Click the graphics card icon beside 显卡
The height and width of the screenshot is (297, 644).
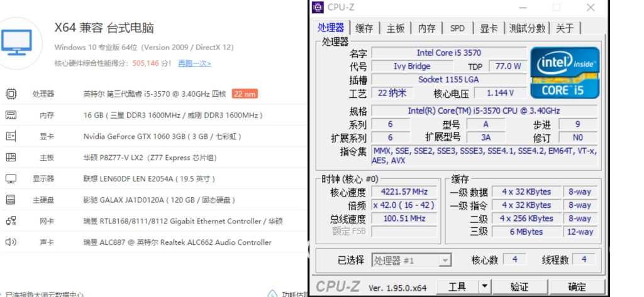click(11, 136)
